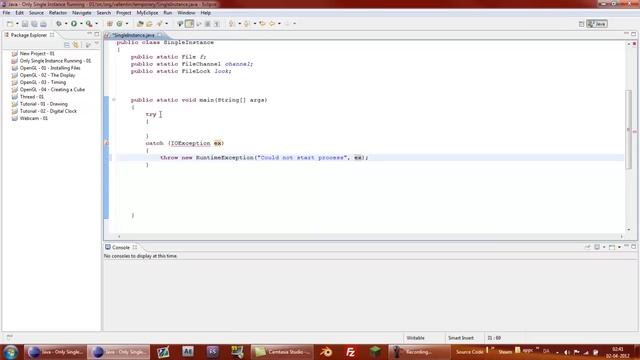Start the Debug toolbar button
Image resolution: width=640 pixels, height=360 pixels.
[59, 24]
